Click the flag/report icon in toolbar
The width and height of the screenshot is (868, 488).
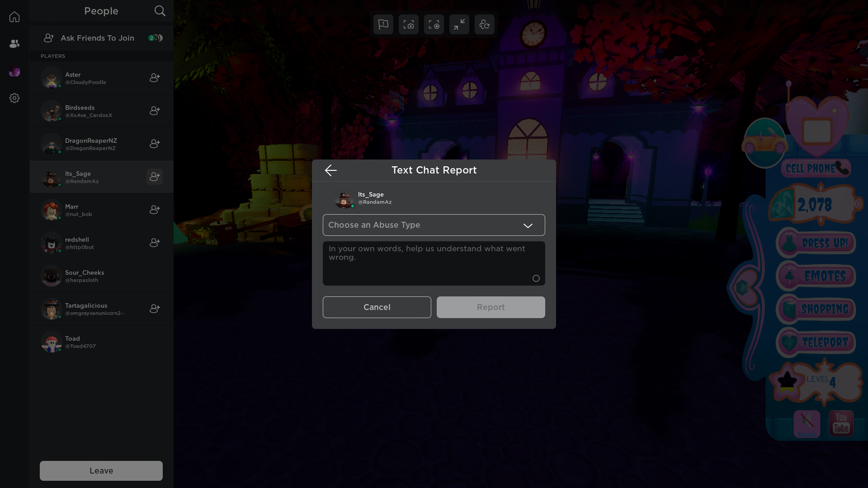click(x=383, y=24)
